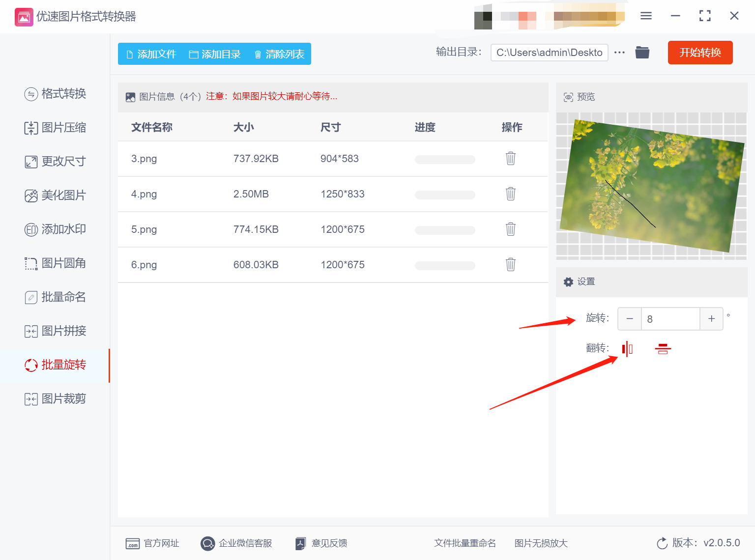Click the rotated flower preview image
Viewport: 755px width, 560px height.
point(652,186)
